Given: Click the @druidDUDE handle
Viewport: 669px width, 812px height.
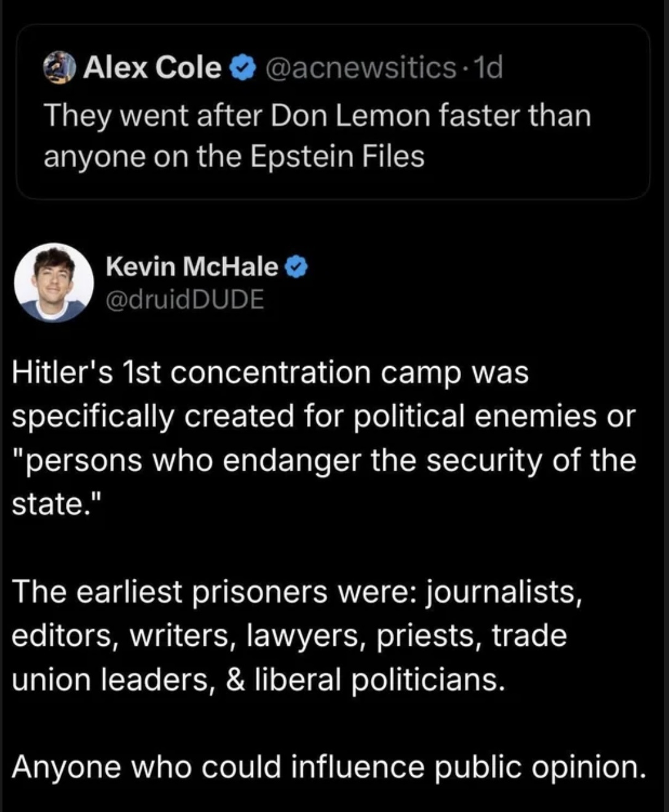Looking at the screenshot, I should (185, 299).
